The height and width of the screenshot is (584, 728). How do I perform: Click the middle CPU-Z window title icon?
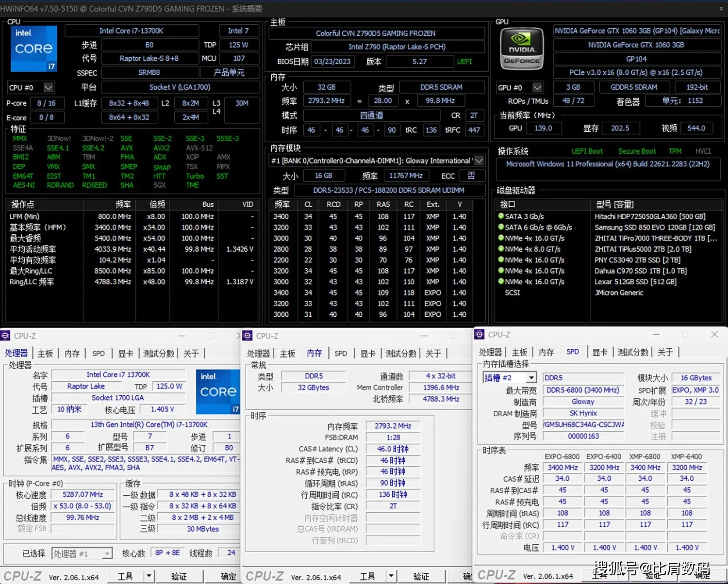coord(248,336)
